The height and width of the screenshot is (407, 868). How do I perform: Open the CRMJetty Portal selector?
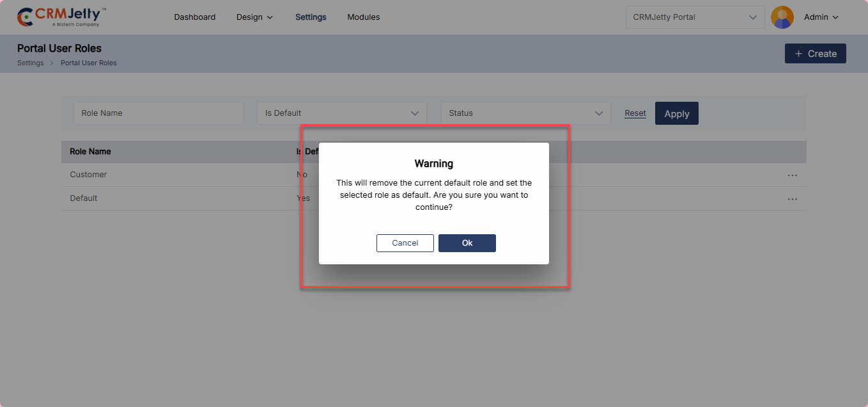tap(694, 17)
